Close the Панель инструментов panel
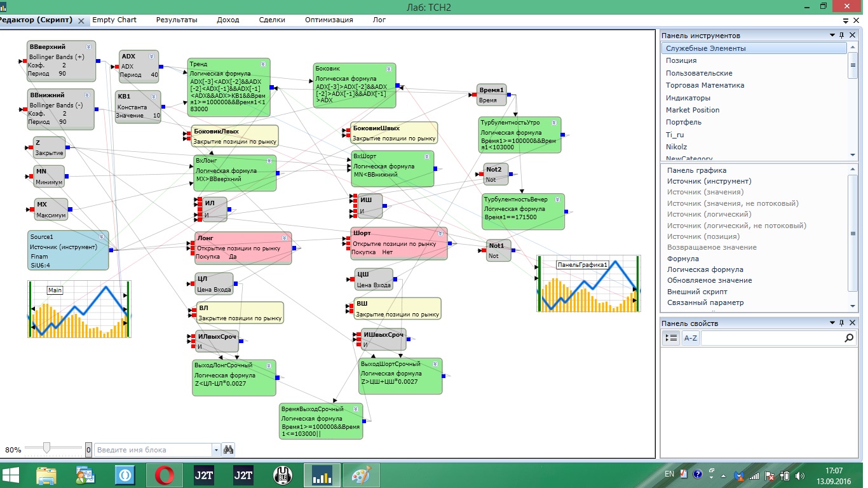 [x=852, y=36]
